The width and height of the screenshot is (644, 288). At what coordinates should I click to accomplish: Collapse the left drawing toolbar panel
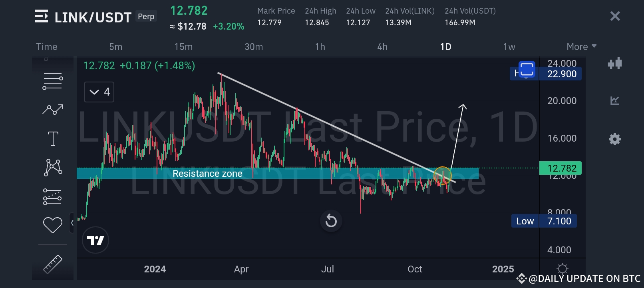click(72, 223)
